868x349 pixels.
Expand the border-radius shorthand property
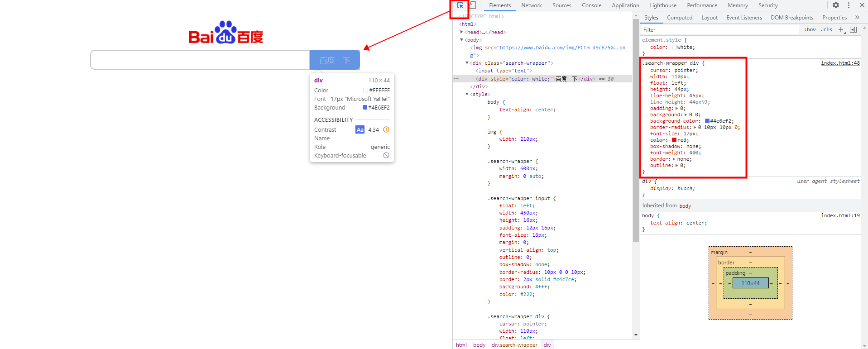click(695, 128)
